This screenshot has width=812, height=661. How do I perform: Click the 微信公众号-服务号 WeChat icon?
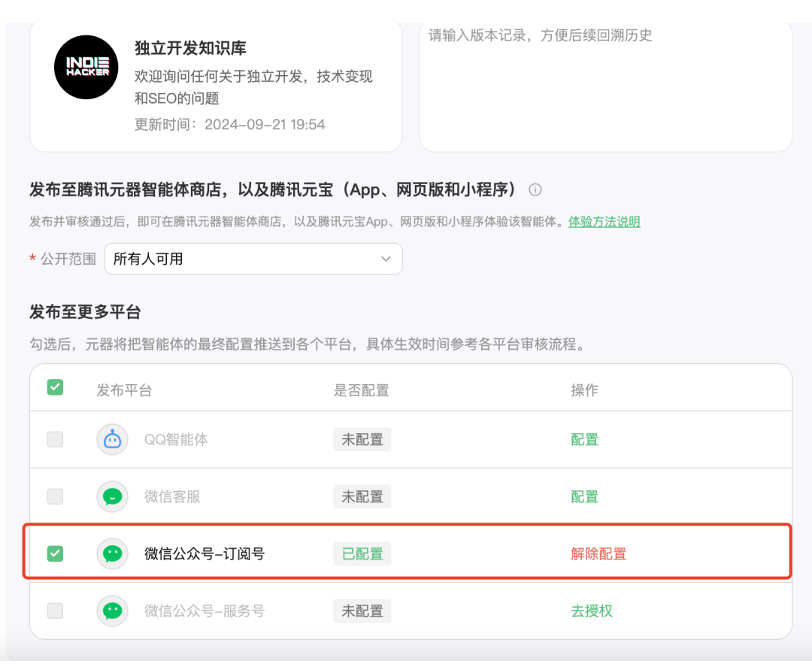tap(113, 611)
